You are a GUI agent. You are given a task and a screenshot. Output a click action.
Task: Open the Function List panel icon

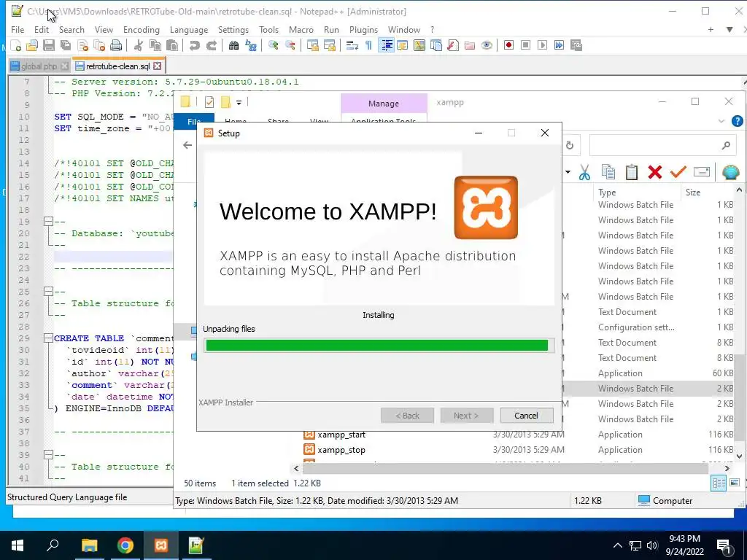click(x=452, y=45)
